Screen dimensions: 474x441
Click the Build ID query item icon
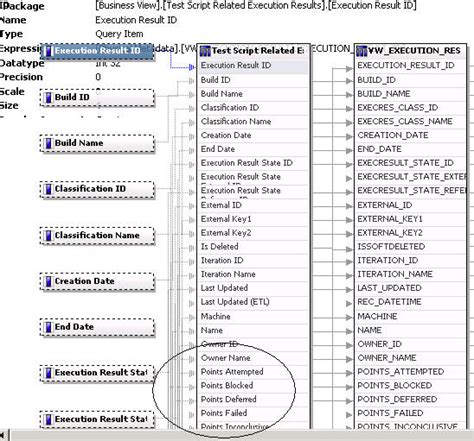click(49, 97)
